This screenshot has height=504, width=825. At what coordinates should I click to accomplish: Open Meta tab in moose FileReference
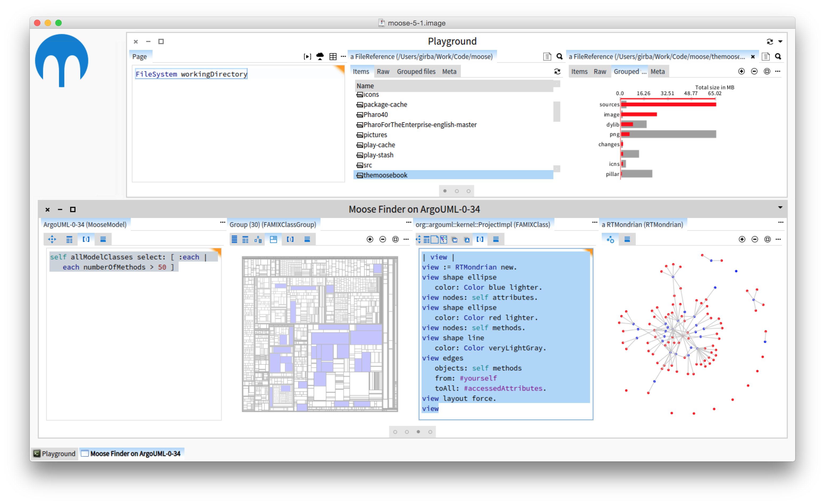pos(449,71)
